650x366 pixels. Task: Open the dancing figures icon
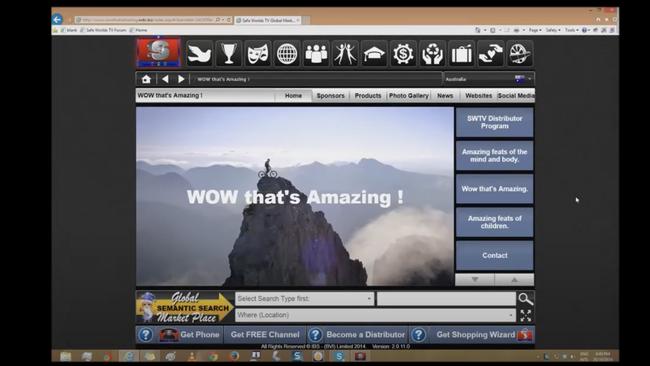(x=345, y=53)
